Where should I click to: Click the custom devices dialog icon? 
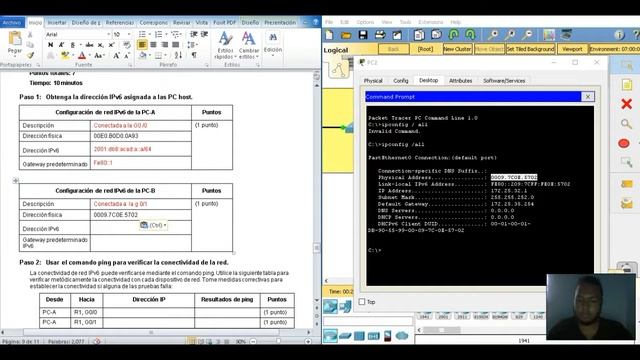[x=566, y=35]
